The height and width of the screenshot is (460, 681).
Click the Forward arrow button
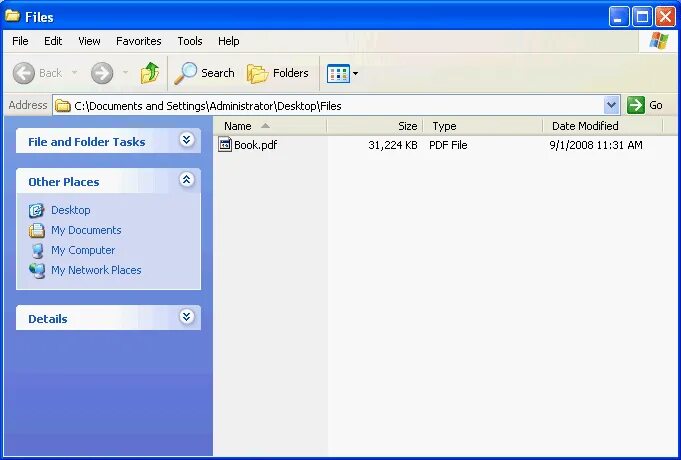point(102,73)
